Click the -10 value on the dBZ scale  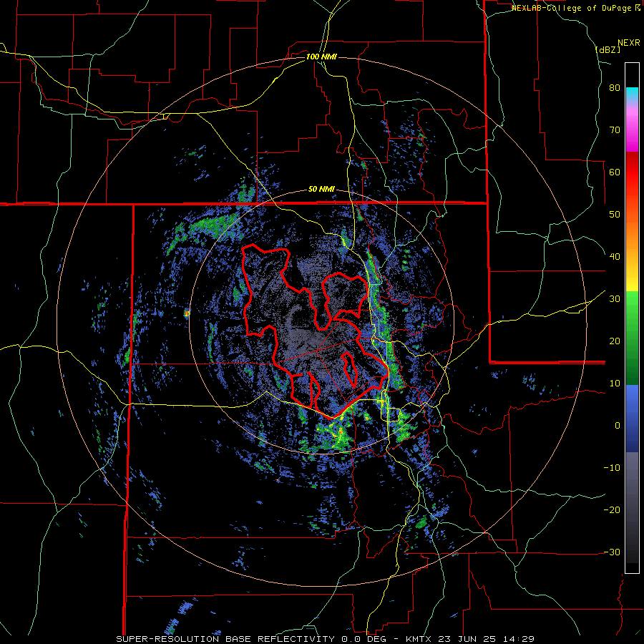[x=612, y=468]
